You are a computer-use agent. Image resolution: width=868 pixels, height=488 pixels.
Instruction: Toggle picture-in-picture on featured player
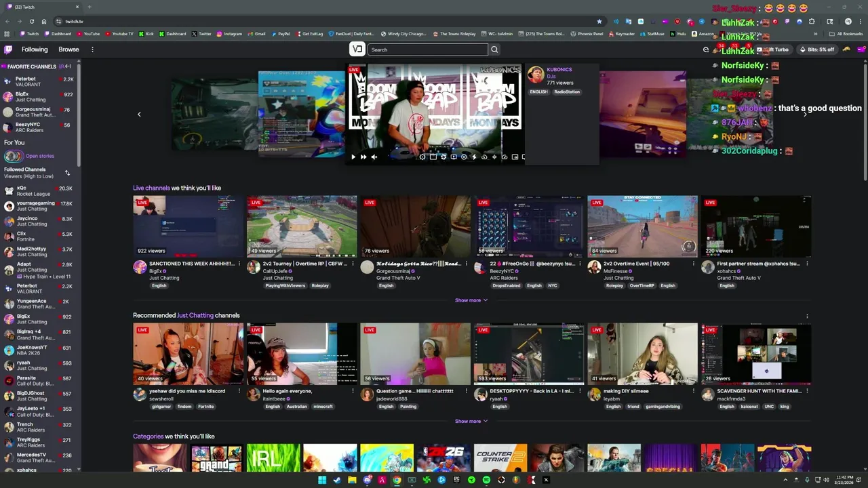(x=515, y=157)
